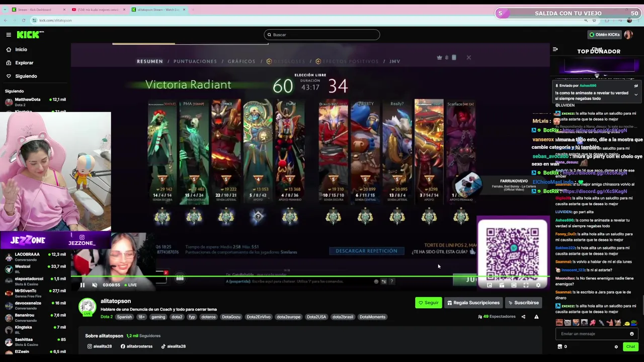
Task: Expand the pinned message chevron
Action: (636, 94)
